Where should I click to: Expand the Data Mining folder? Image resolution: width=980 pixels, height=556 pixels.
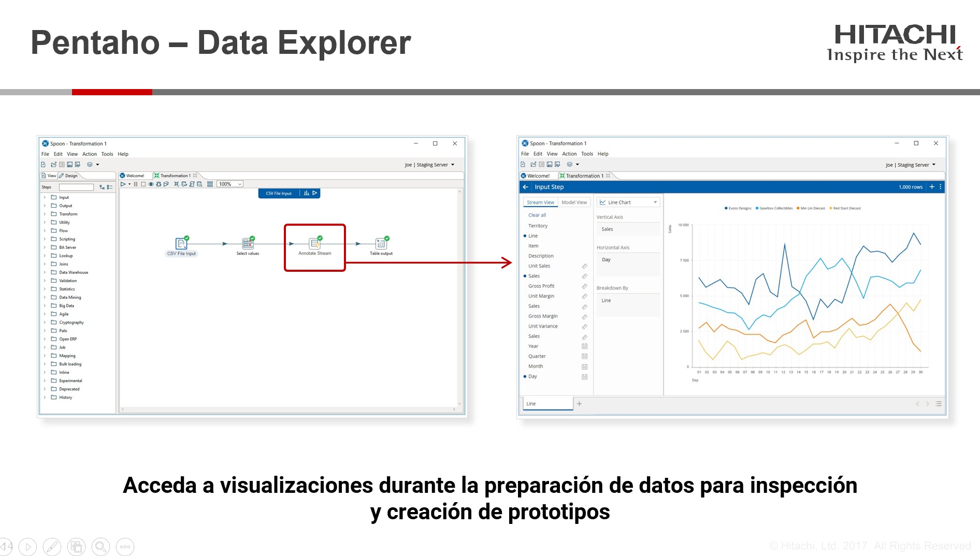pyautogui.click(x=45, y=297)
